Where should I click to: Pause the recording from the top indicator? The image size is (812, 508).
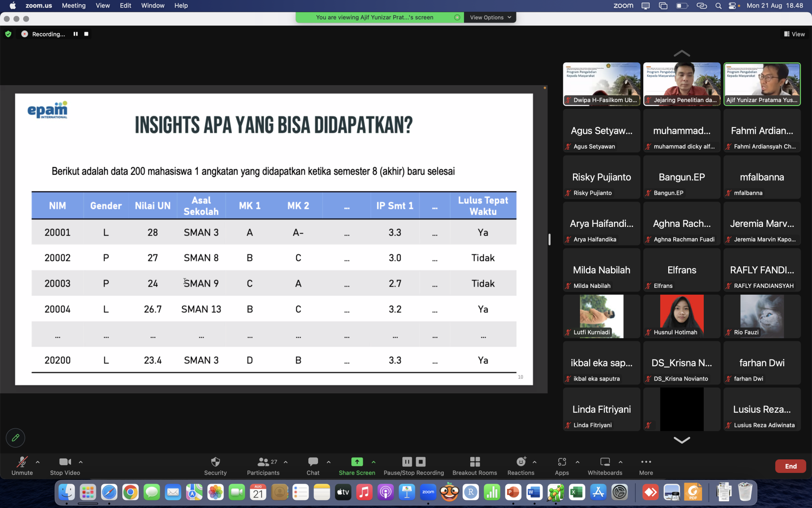75,34
